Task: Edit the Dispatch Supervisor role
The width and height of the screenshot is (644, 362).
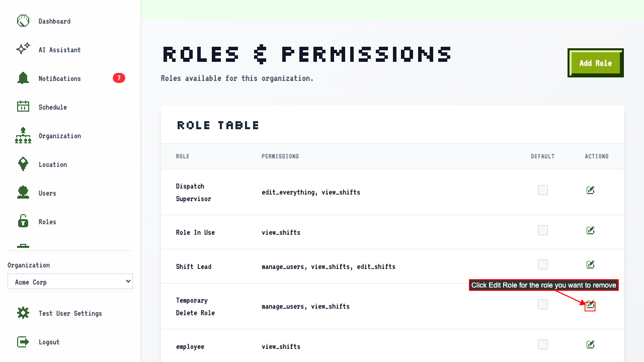Action: [591, 190]
